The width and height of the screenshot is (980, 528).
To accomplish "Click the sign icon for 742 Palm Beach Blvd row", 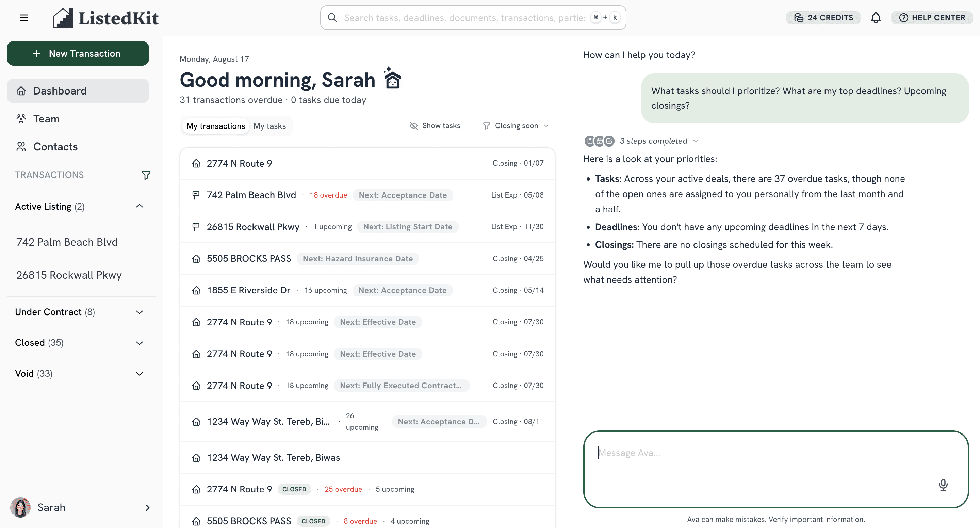I will [196, 195].
